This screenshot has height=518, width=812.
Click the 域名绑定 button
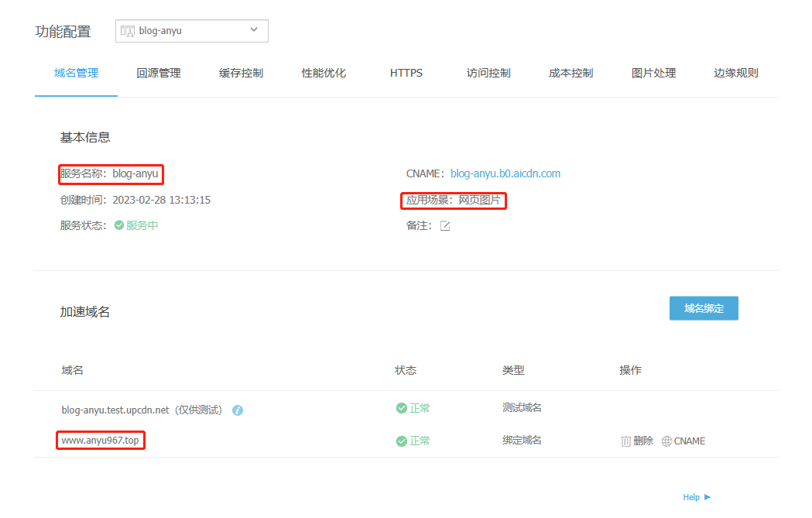[704, 308]
